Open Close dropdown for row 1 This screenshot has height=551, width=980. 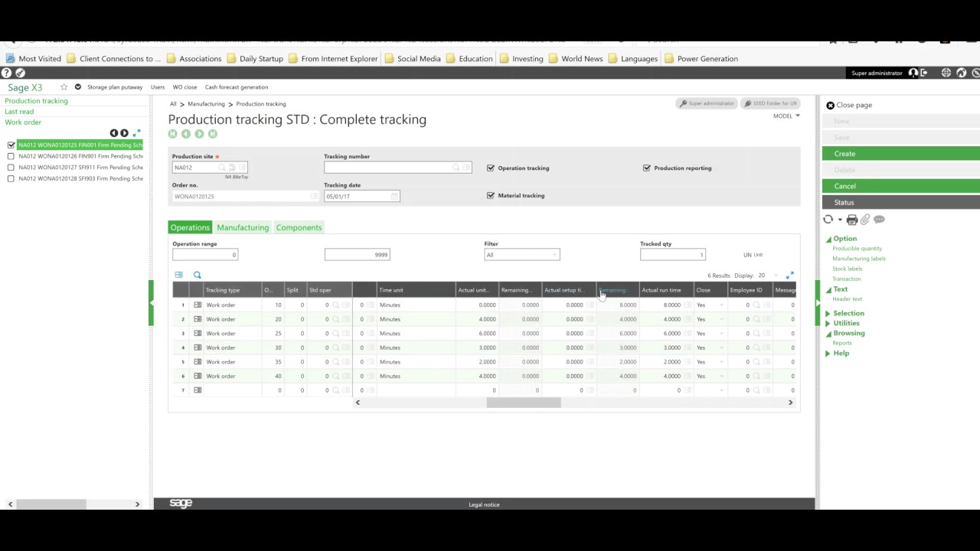point(721,305)
